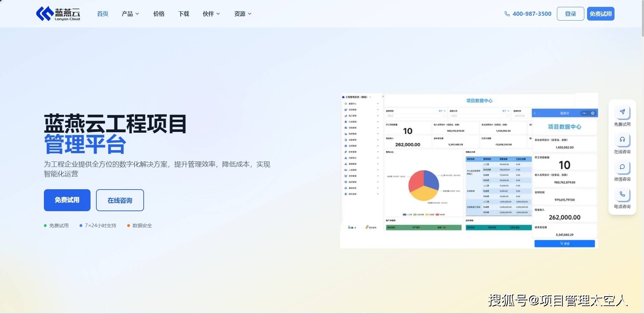The height and width of the screenshot is (314, 644).
Task: Expand the 伙伴 dropdown menu
Action: coord(211,14)
